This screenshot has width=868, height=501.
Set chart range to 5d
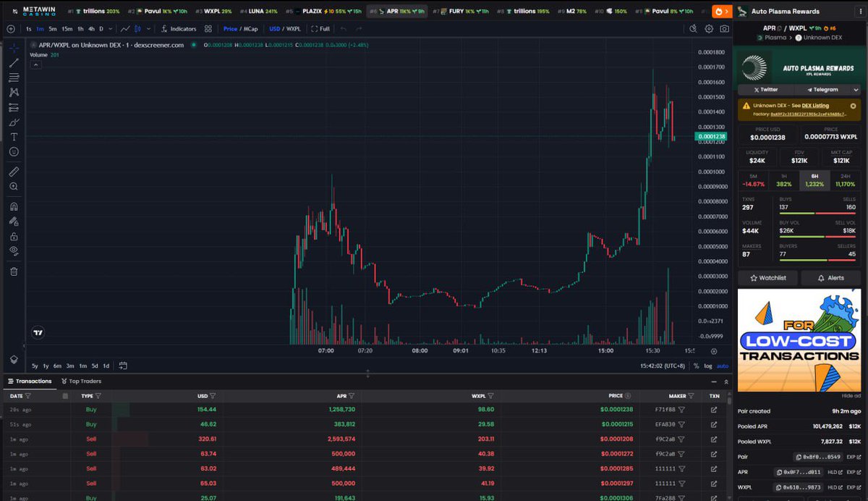[x=95, y=366]
